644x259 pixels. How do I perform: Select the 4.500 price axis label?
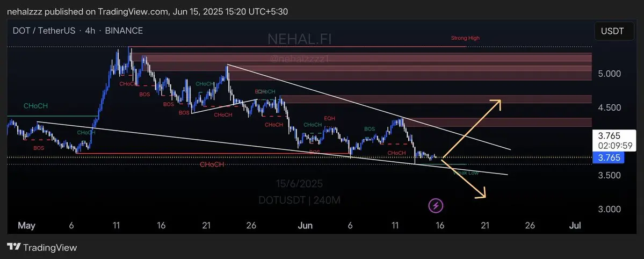click(x=609, y=107)
